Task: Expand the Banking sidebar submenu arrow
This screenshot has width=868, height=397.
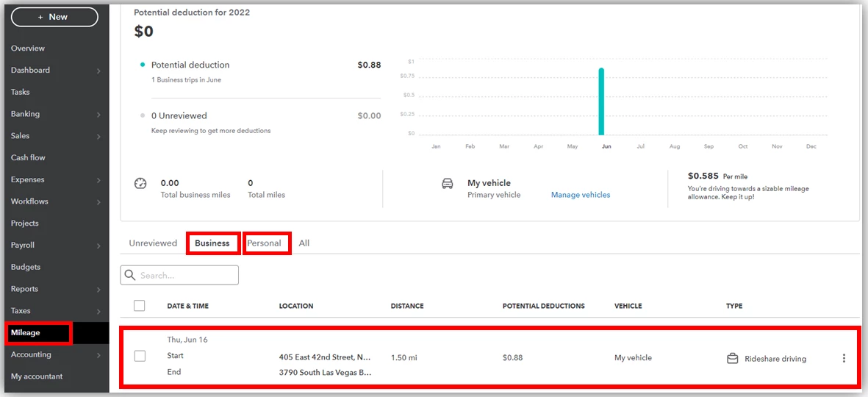Action: (x=98, y=115)
